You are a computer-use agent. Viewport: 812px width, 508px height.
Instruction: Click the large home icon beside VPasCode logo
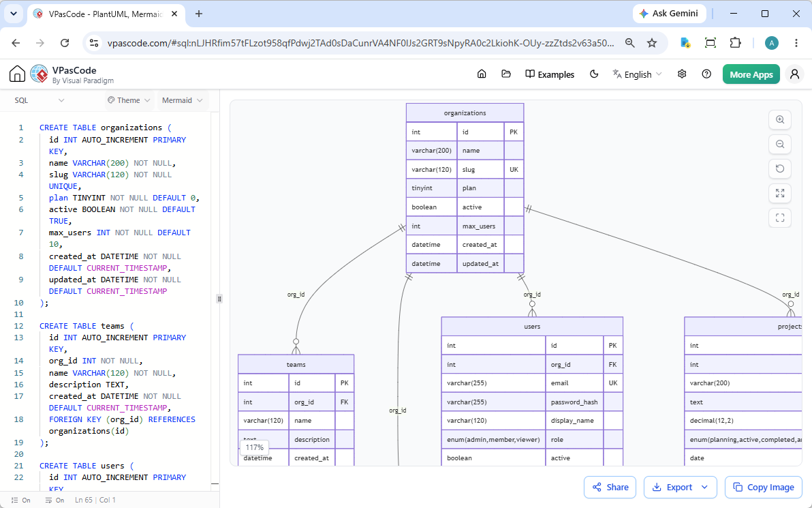tap(17, 74)
